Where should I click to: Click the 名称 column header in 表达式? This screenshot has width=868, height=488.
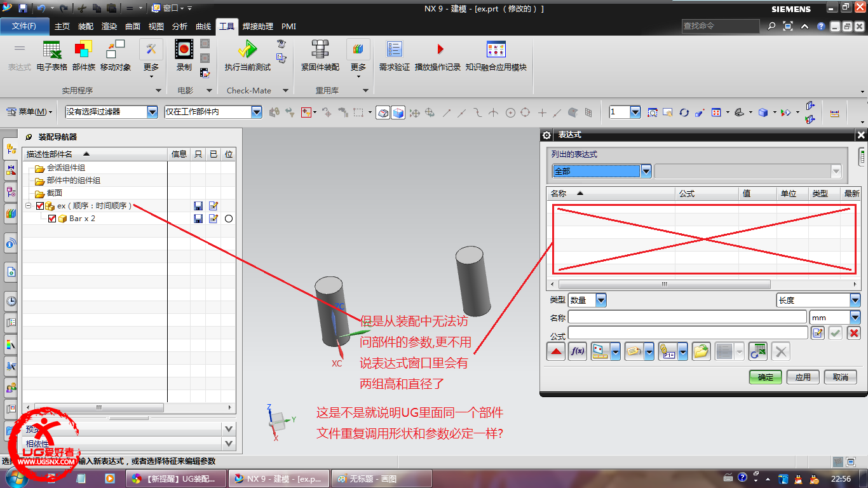[x=611, y=193]
